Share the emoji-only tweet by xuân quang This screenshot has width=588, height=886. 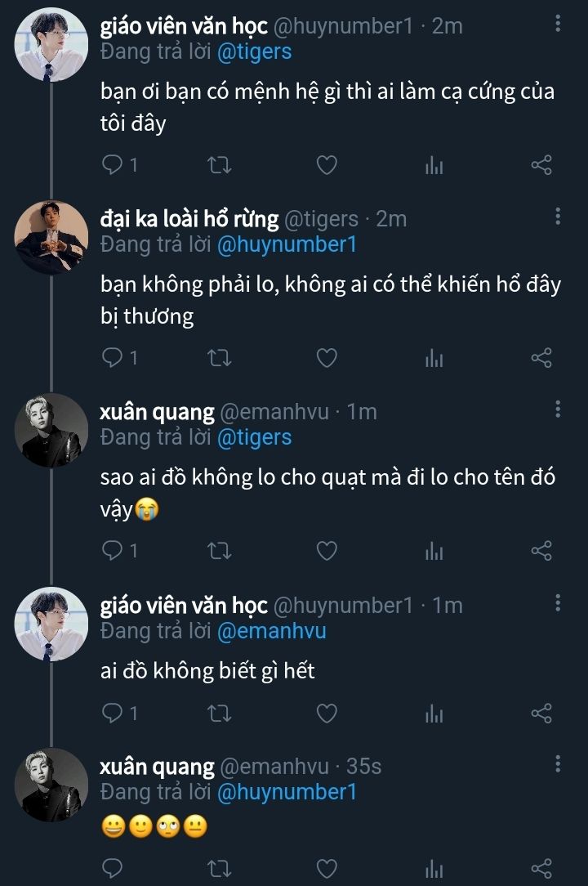tap(541, 867)
